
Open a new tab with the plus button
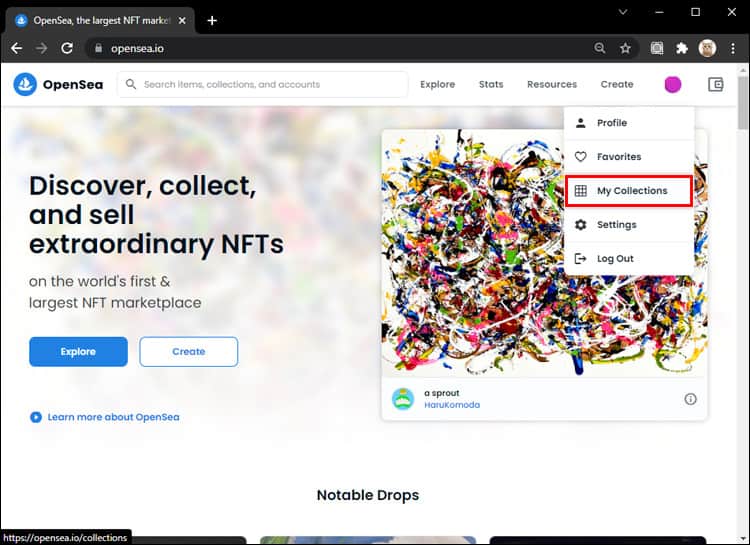[x=212, y=21]
